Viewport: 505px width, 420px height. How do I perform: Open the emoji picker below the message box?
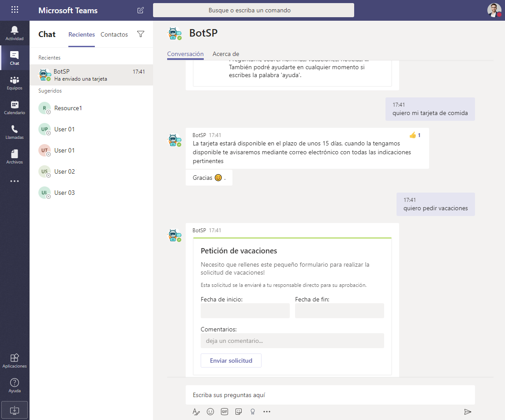(210, 411)
